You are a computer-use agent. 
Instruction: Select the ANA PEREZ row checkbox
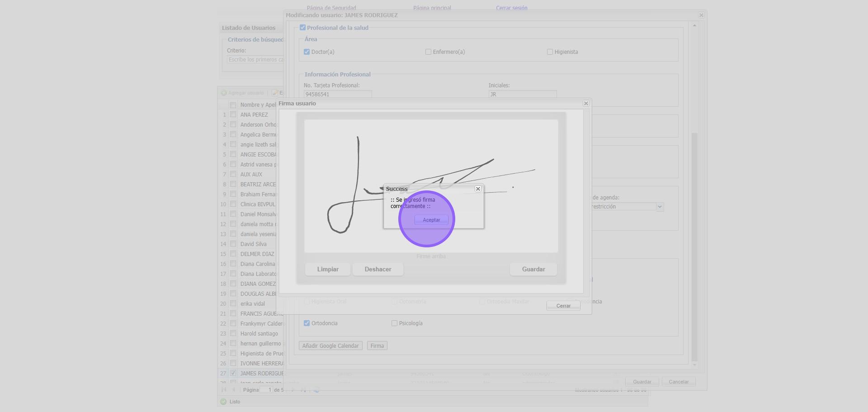233,115
